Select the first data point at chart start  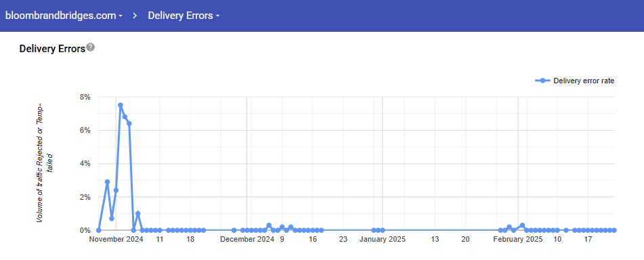[99, 230]
